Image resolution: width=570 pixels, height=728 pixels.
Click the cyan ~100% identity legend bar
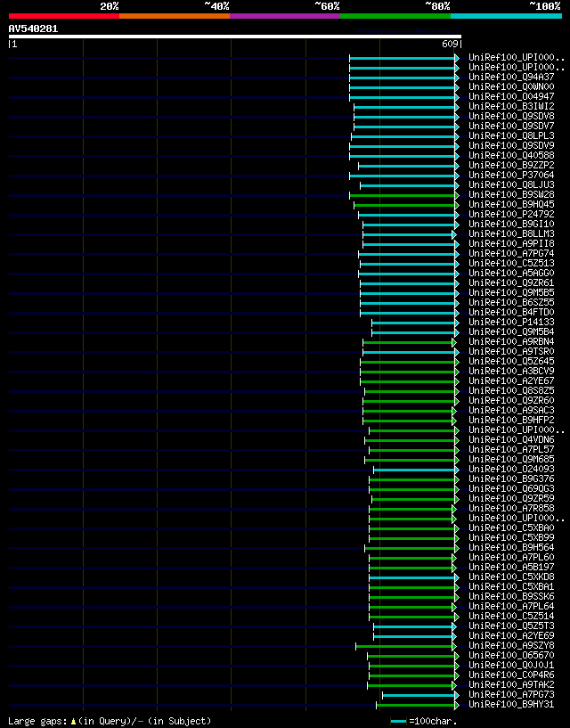click(x=506, y=16)
